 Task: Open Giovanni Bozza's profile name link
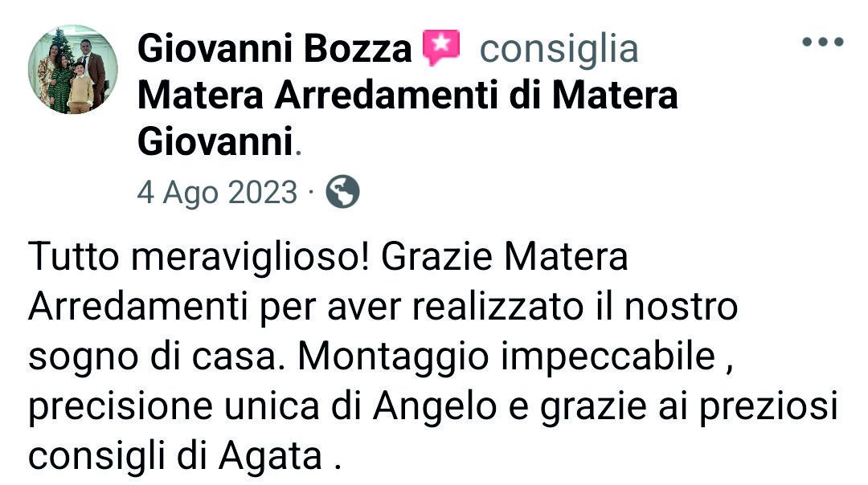click(275, 49)
